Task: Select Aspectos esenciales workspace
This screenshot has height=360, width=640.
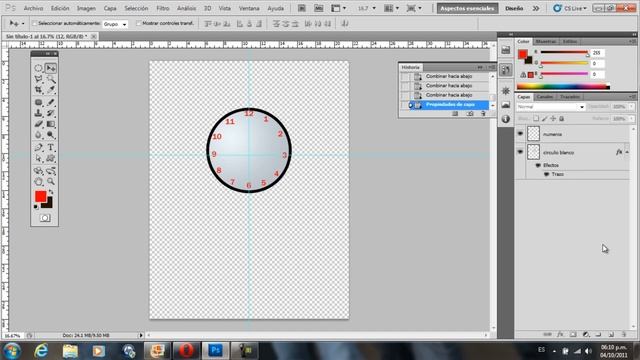Action: 467,8
